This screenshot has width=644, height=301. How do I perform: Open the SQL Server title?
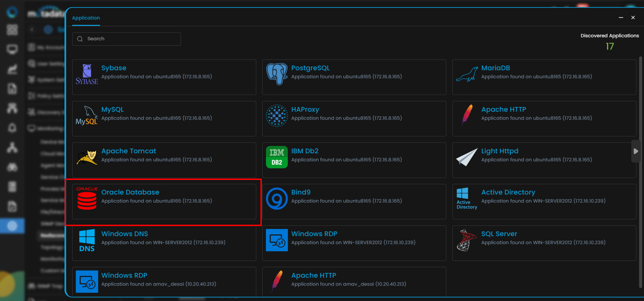pos(499,234)
